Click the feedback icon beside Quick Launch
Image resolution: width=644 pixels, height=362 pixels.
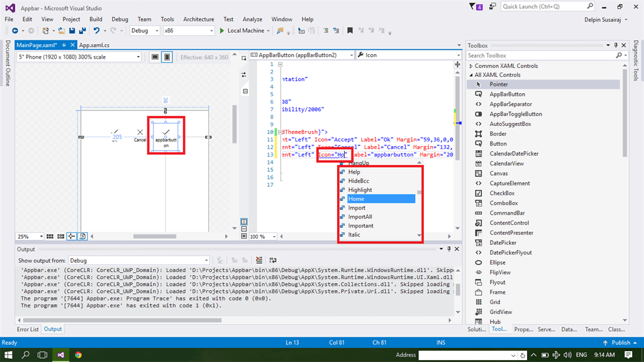coord(494,6)
